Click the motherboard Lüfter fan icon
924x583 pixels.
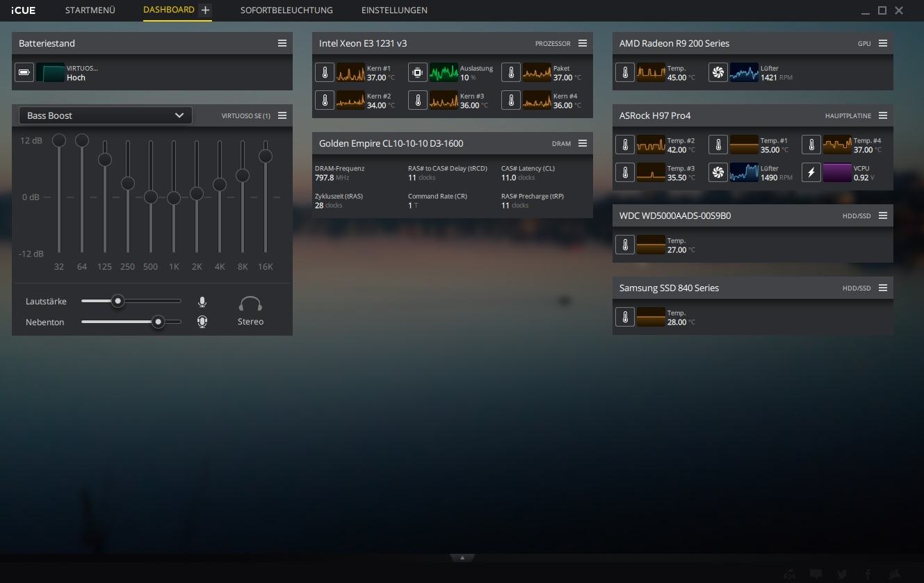718,172
